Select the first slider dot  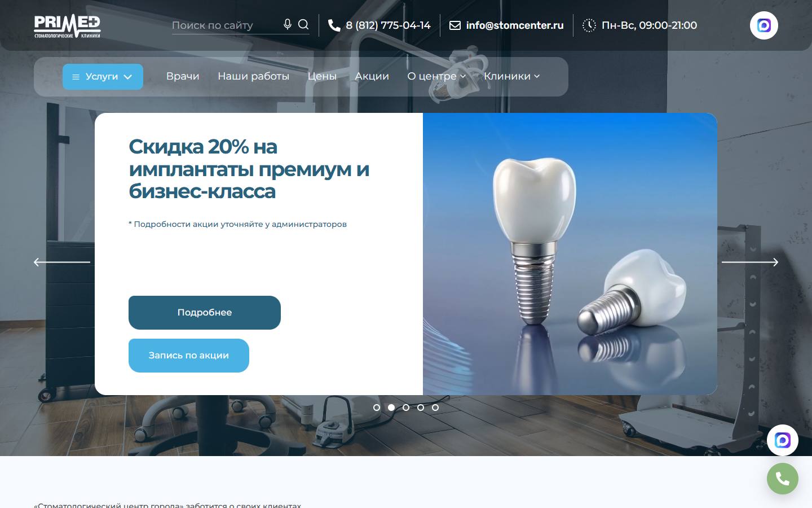point(377,408)
